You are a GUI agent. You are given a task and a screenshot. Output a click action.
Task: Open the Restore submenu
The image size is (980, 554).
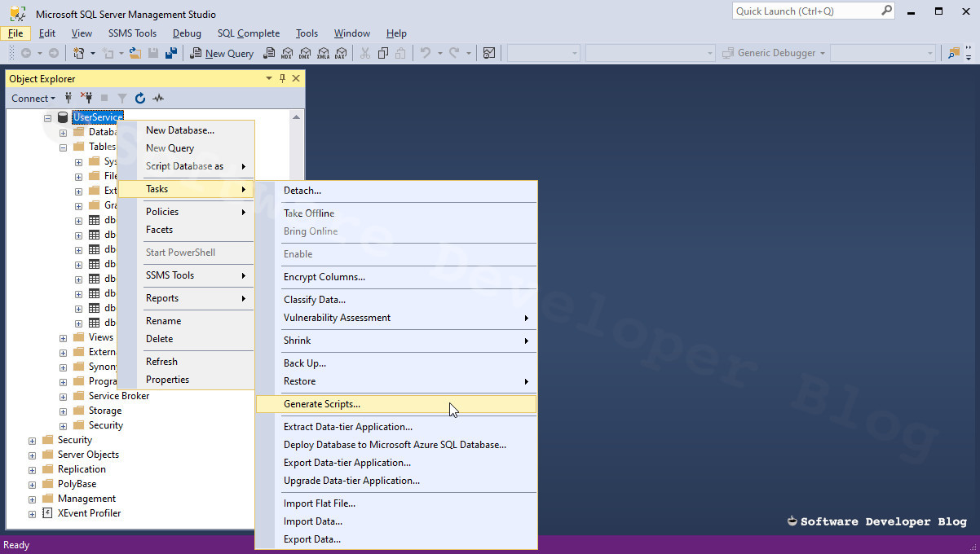396,381
